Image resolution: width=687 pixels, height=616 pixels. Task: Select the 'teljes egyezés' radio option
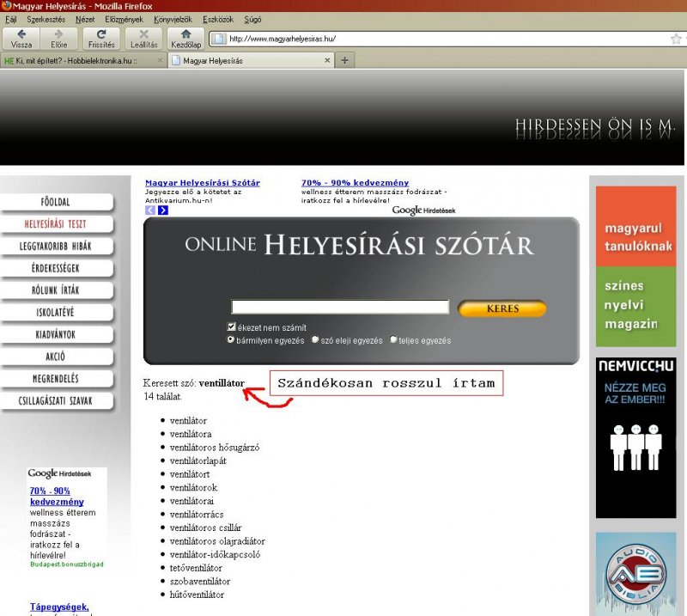coord(393,339)
